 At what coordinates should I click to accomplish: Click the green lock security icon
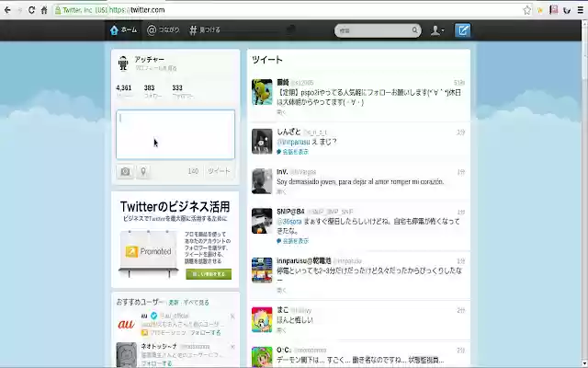tap(58, 10)
